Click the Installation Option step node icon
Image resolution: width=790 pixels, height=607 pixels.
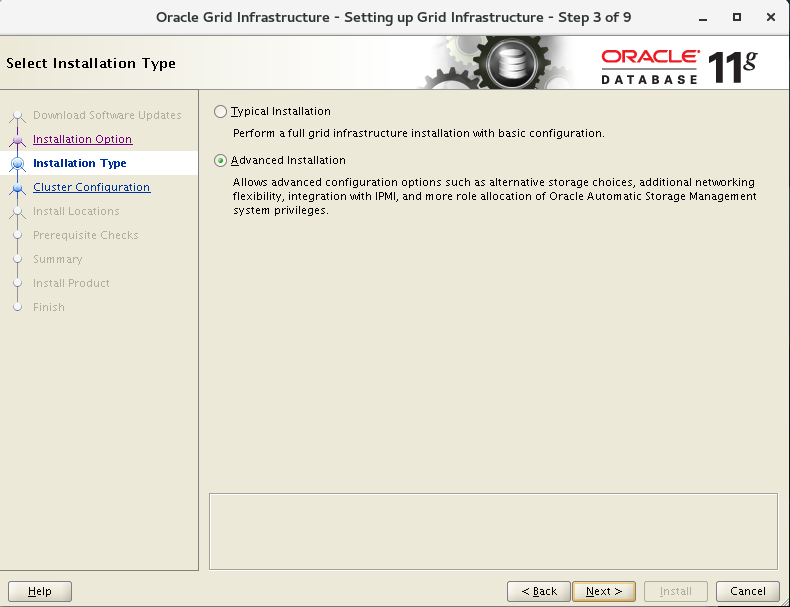18,140
